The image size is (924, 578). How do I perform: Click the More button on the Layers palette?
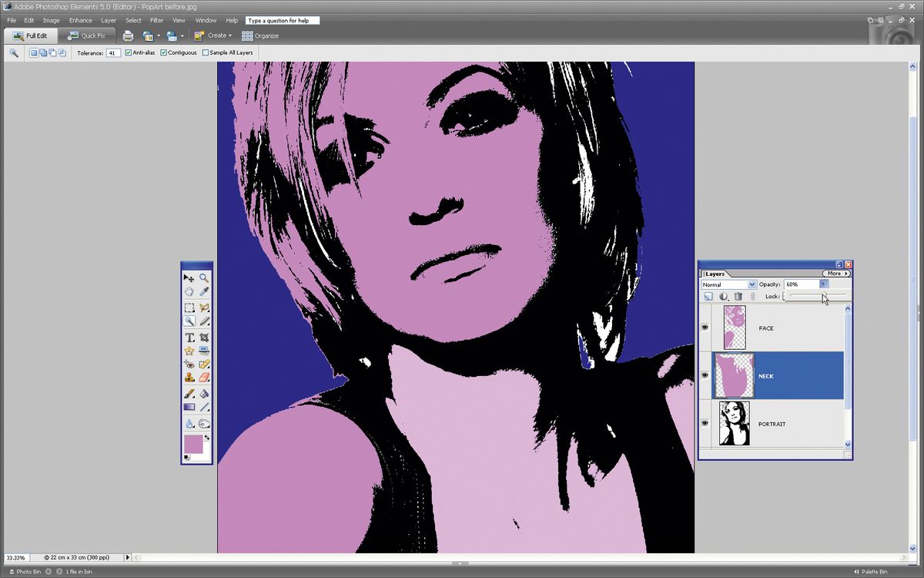coord(835,274)
